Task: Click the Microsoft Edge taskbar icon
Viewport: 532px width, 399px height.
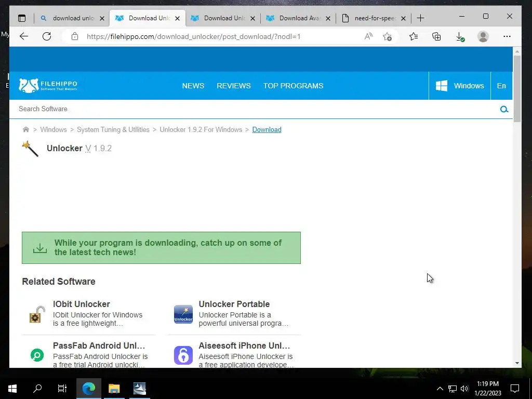Action: coord(89,389)
